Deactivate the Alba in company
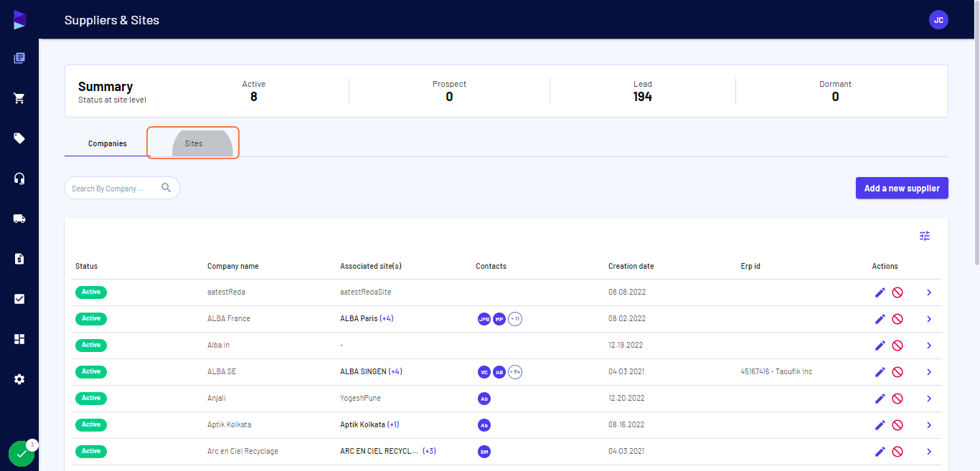The height and width of the screenshot is (471, 980). (897, 346)
